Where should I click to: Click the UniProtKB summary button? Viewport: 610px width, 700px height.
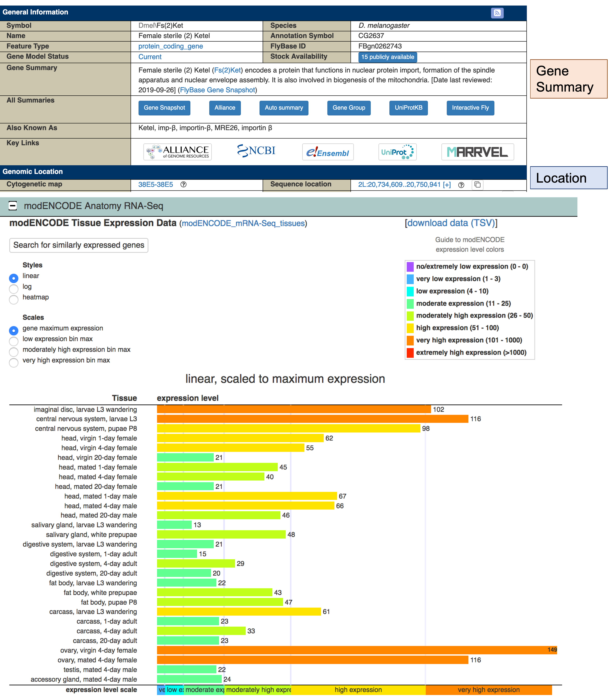[x=408, y=108]
